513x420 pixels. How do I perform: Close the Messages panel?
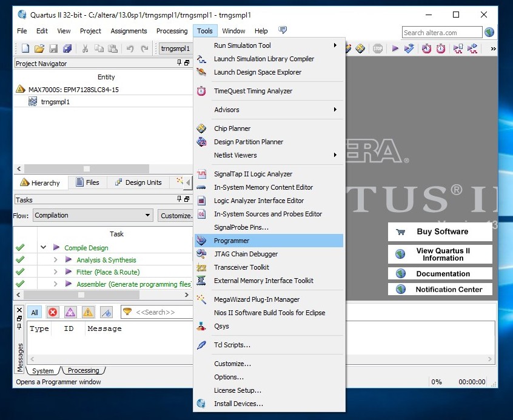click(x=19, y=310)
